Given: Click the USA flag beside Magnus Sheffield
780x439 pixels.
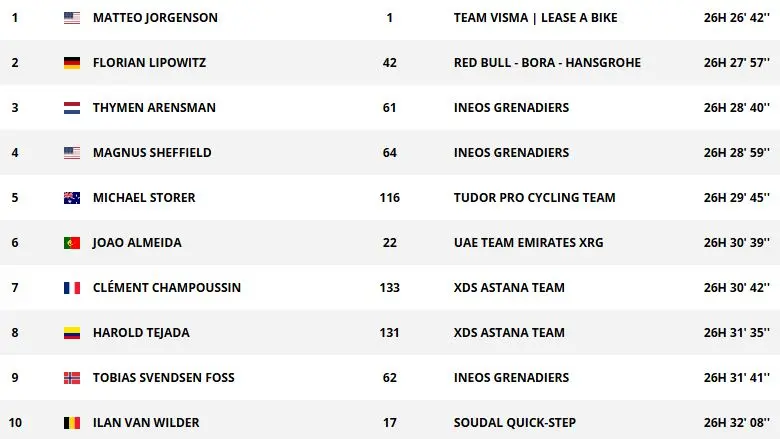Looking at the screenshot, I should click(x=72, y=153).
